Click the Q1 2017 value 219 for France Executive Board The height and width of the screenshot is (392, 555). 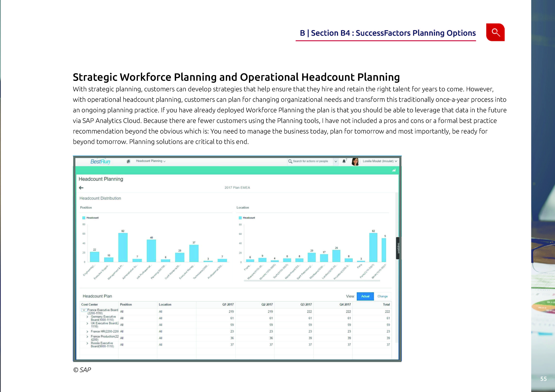[231, 312]
